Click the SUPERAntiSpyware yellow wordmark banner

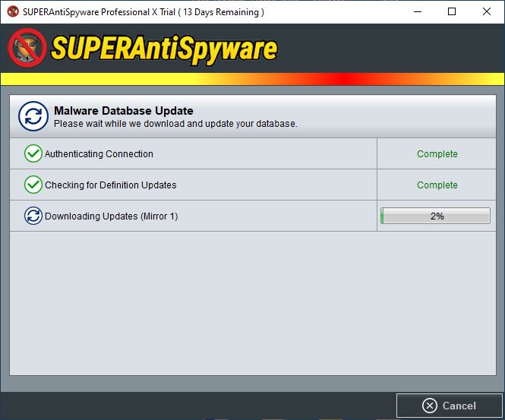[164, 49]
